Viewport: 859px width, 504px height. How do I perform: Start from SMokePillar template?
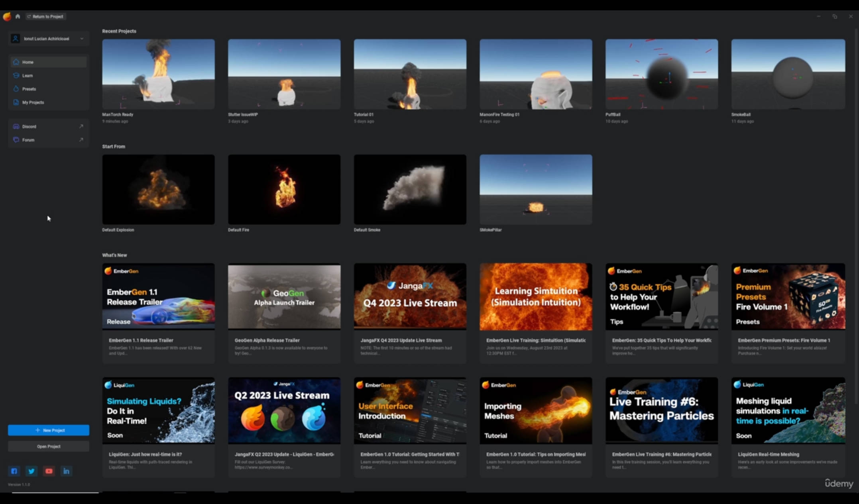536,190
